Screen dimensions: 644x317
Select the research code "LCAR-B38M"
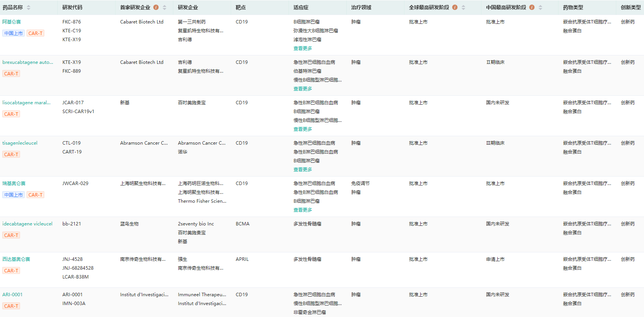pyautogui.click(x=75, y=277)
